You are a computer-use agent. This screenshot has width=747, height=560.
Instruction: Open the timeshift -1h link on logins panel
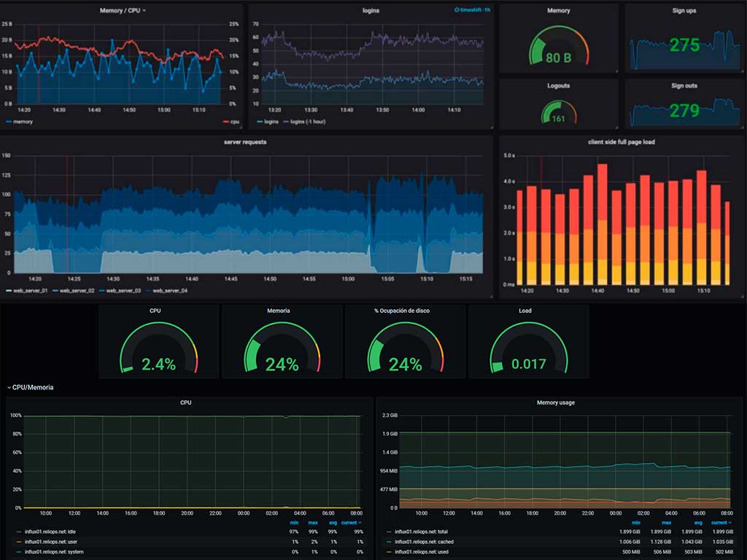[474, 10]
